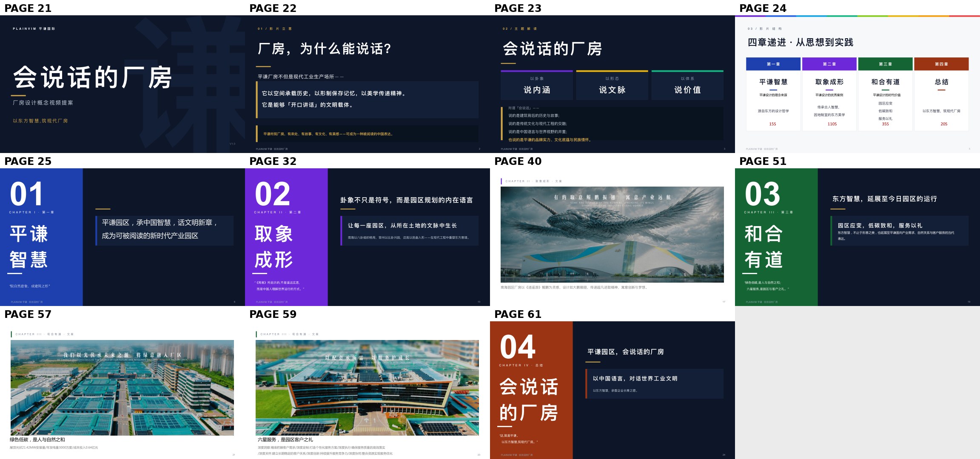This screenshot has height=459, width=980.
Task: Click the heading '厂房，为什么能说话?'
Action: [x=325, y=49]
